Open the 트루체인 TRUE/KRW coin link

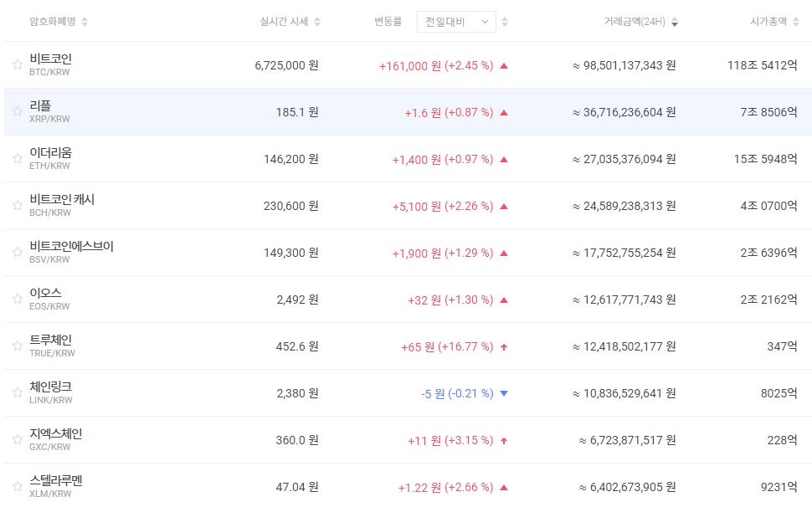coord(50,340)
